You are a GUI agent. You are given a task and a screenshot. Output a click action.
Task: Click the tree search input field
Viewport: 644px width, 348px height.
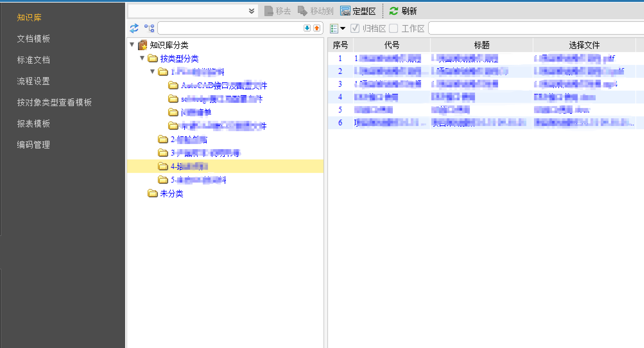[x=230, y=28]
